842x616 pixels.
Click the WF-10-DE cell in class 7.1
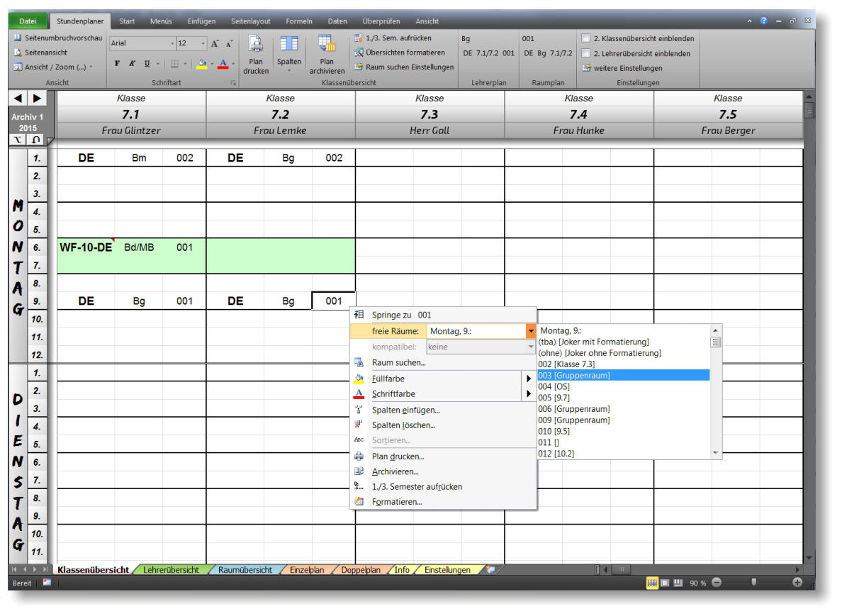[x=85, y=248]
